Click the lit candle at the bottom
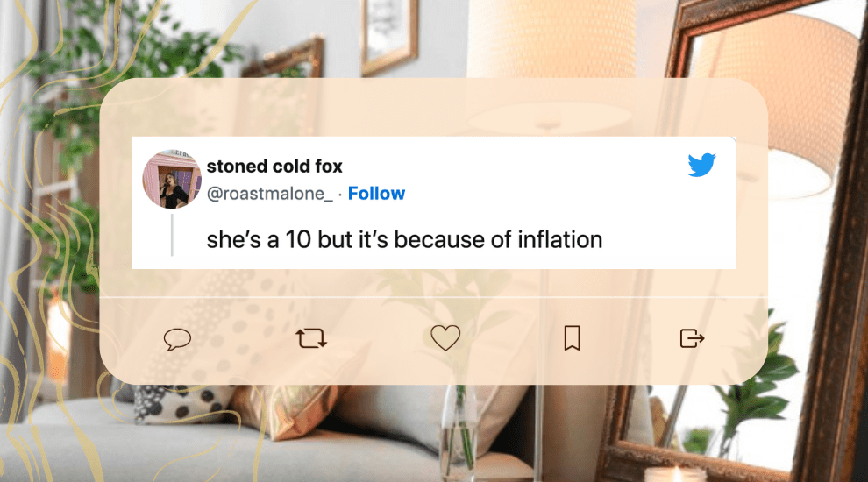Screen dimensions: 868x482 pos(675,473)
